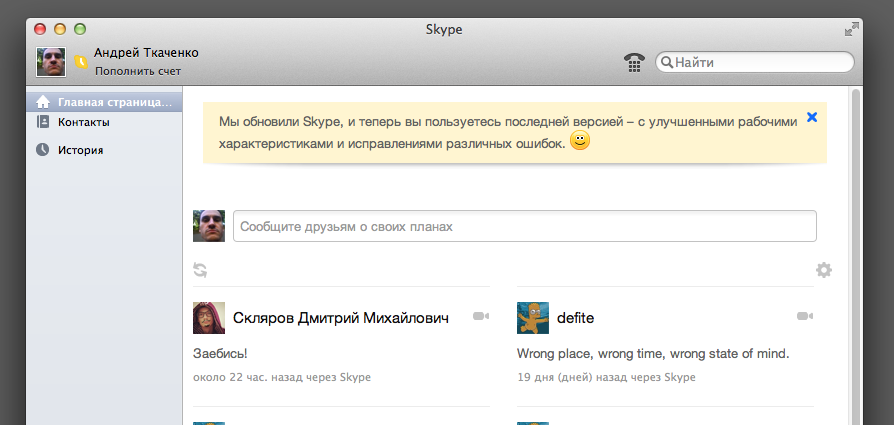
Task: Start video call with defite
Action: [805, 317]
